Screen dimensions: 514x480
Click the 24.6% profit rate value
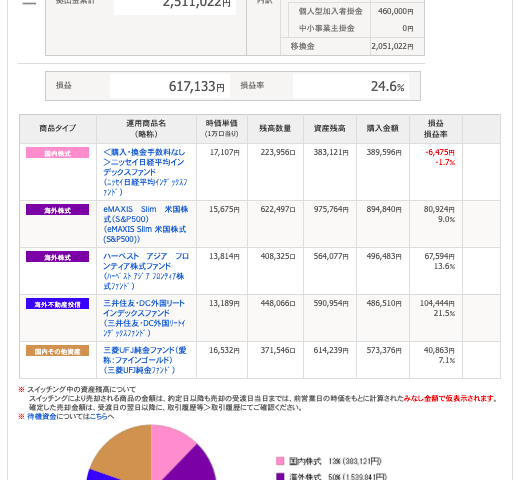coord(387,86)
